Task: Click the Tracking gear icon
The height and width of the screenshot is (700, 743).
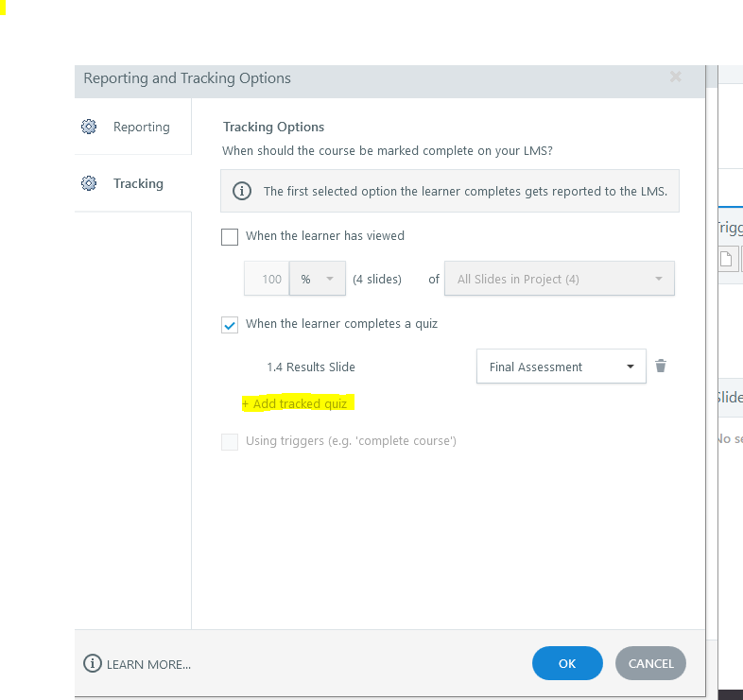Action: pyautogui.click(x=89, y=183)
